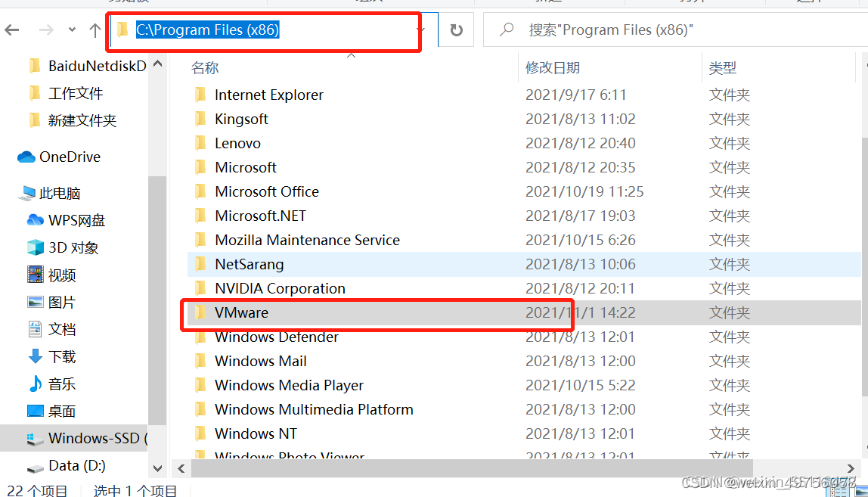Sort by the 类型 column header
The height and width of the screenshot is (497, 868).
(x=722, y=68)
